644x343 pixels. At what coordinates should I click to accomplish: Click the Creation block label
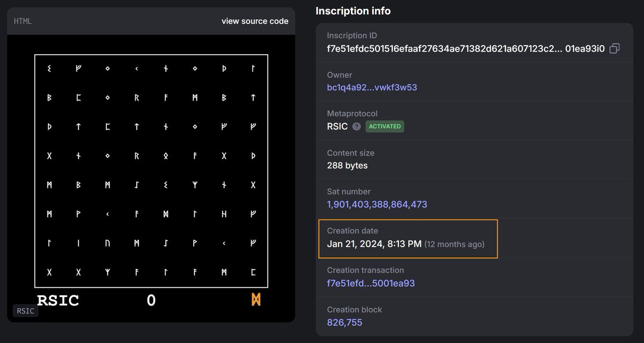coord(354,309)
